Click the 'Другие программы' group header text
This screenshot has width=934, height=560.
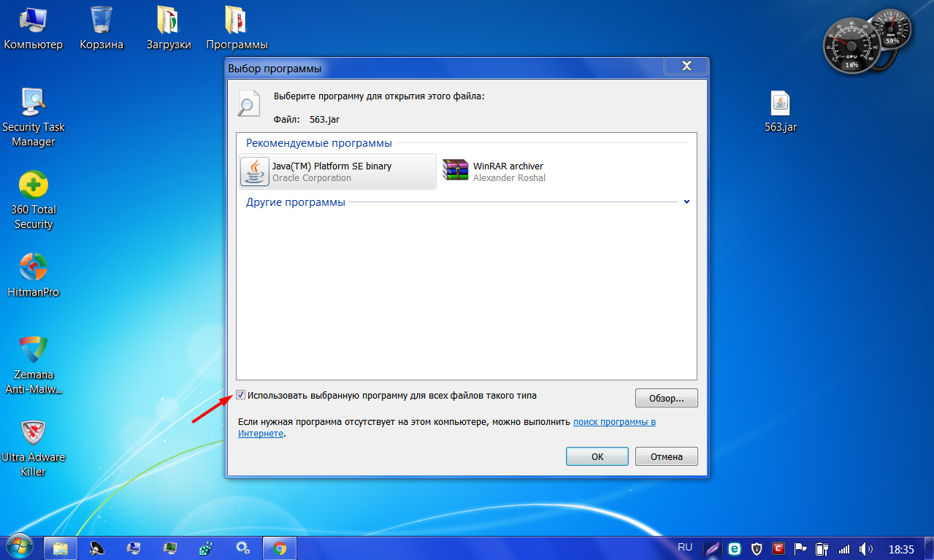tap(296, 202)
